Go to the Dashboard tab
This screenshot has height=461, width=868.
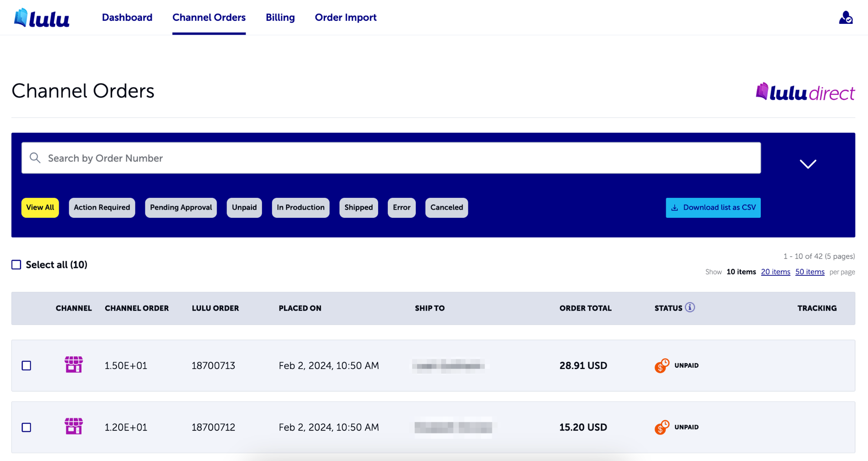click(x=127, y=17)
